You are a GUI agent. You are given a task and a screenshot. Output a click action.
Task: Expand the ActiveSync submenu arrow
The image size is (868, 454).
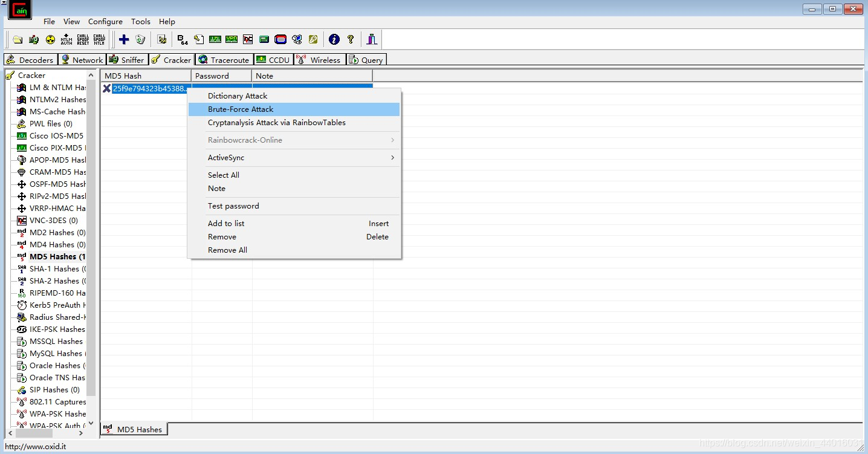coord(392,158)
